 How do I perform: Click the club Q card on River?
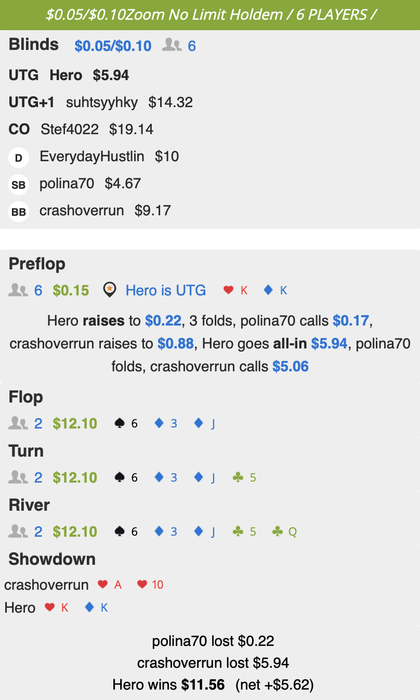click(284, 532)
